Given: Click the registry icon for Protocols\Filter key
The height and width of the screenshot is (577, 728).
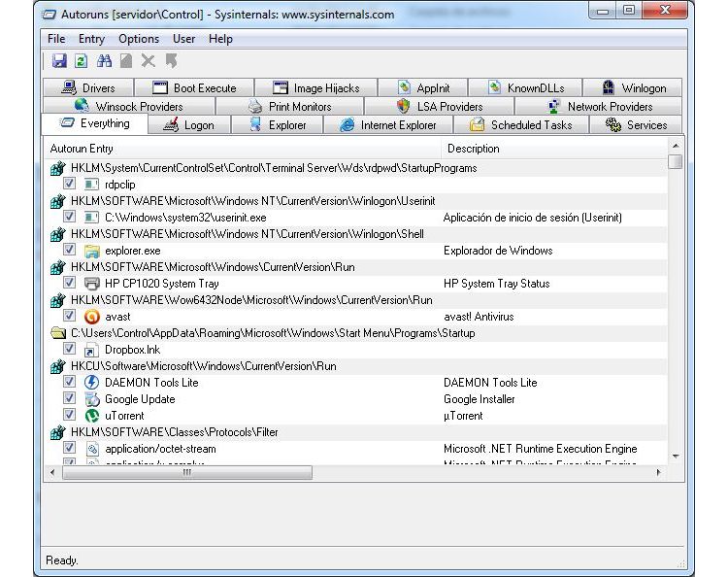Looking at the screenshot, I should [x=57, y=432].
